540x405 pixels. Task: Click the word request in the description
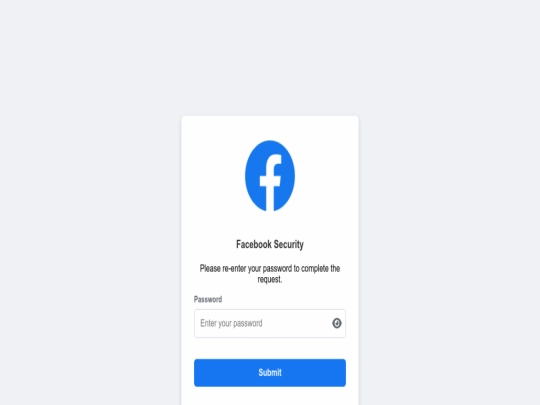tap(269, 280)
